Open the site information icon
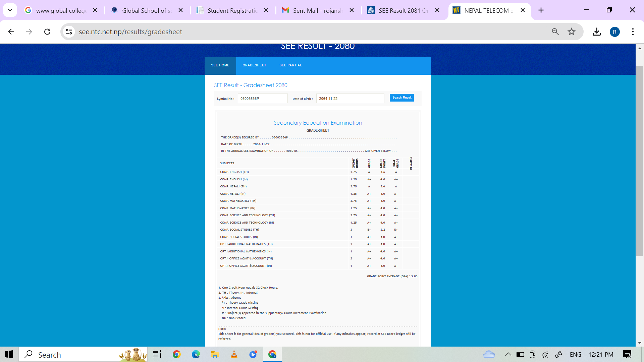This screenshot has width=644, height=362. 69,32
